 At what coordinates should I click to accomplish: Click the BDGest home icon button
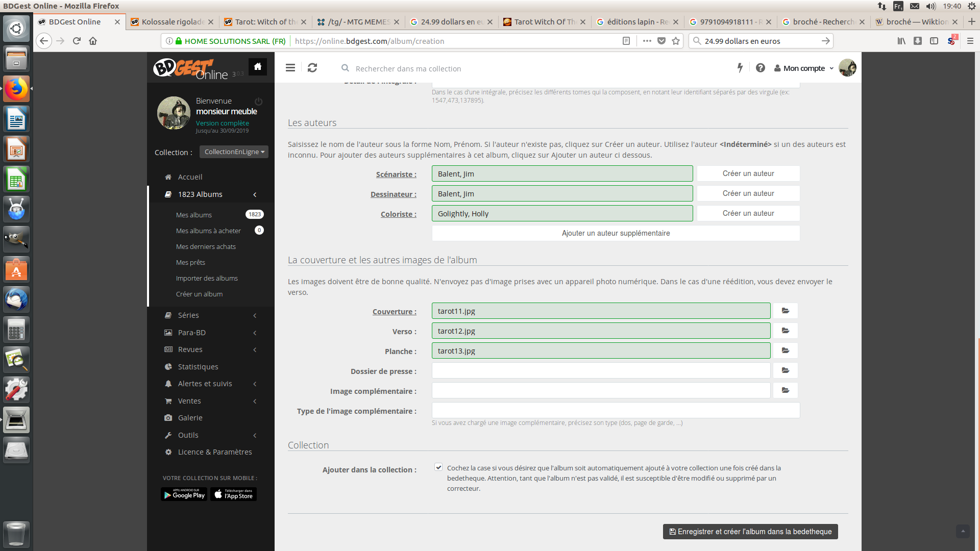coord(258,67)
